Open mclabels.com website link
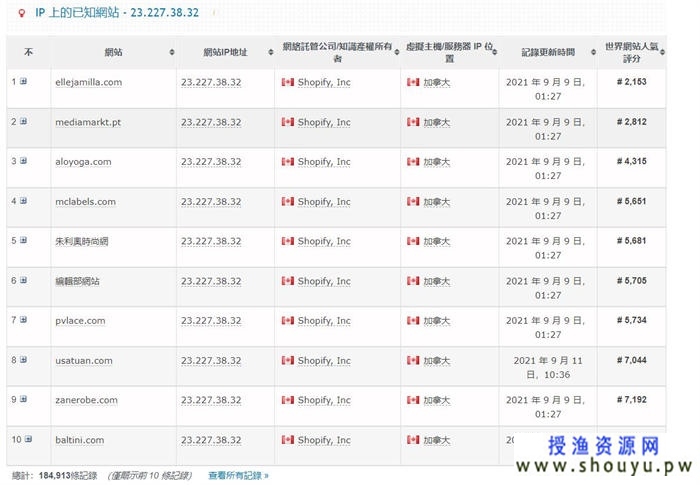 click(x=85, y=201)
